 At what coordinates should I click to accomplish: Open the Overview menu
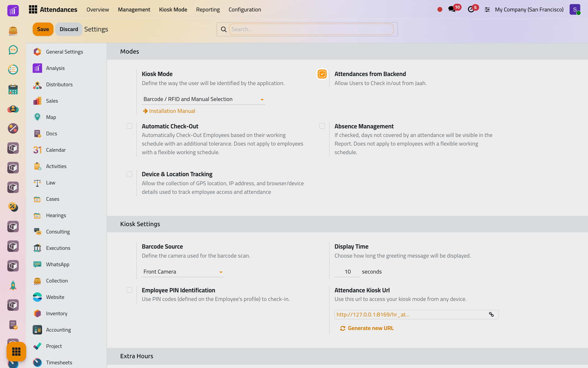point(98,10)
